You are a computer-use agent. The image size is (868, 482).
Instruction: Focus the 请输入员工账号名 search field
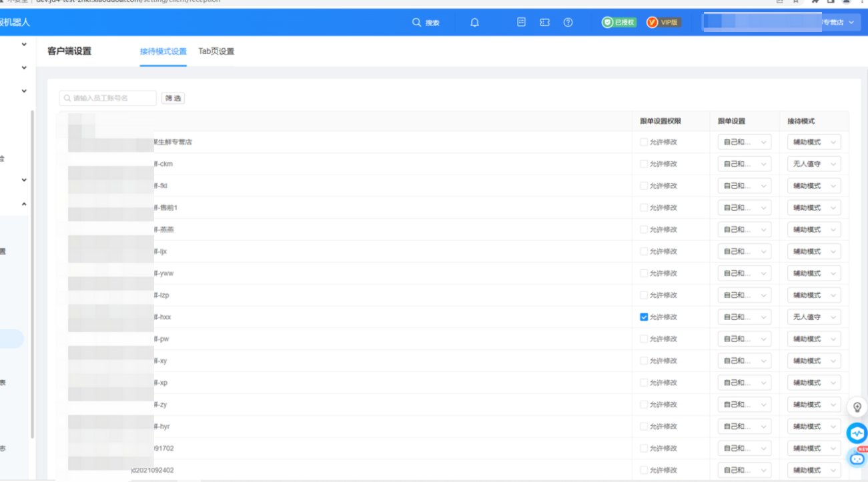pyautogui.click(x=108, y=98)
